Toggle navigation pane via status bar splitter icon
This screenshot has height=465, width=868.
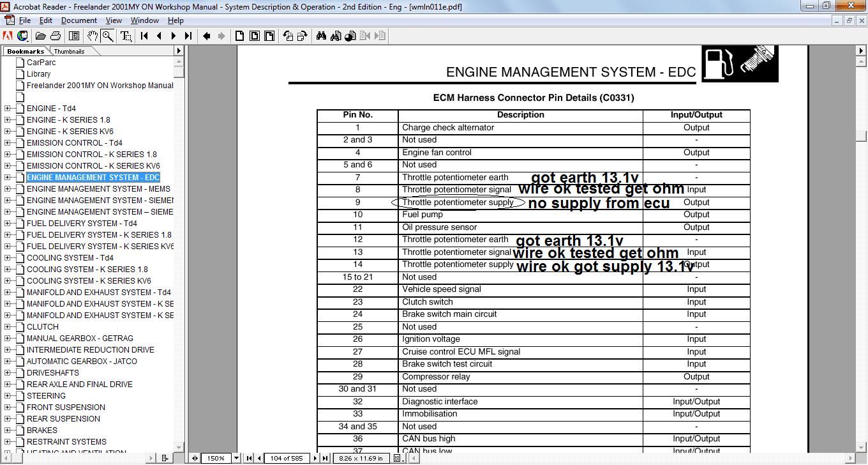click(195, 458)
